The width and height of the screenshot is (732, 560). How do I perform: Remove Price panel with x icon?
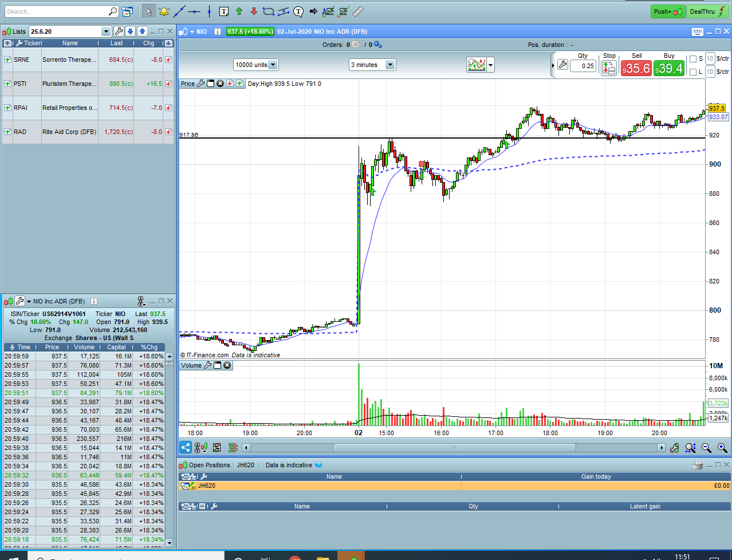coord(220,84)
